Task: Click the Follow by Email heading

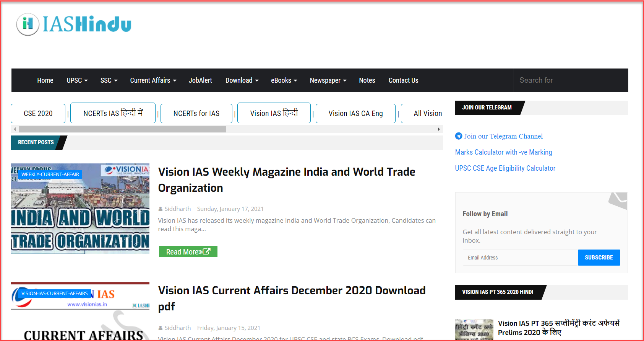Action: point(485,214)
